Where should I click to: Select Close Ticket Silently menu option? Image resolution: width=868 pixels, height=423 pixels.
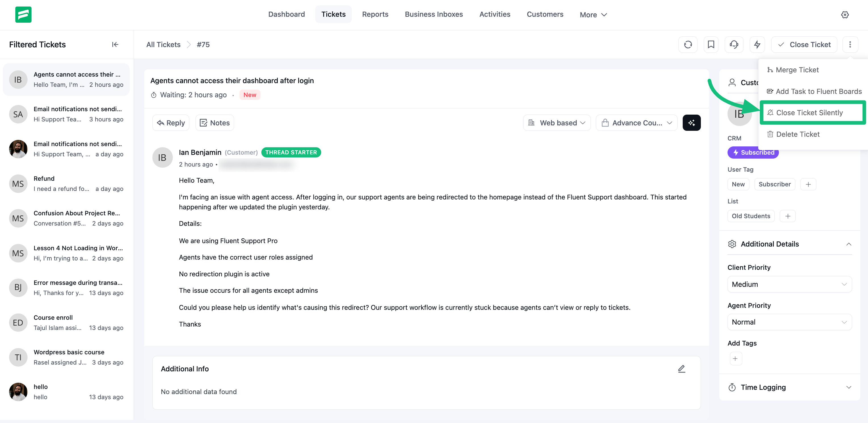pyautogui.click(x=809, y=112)
